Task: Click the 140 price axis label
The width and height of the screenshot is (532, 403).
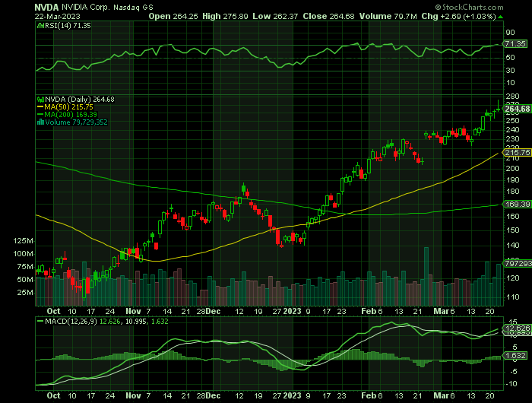Action: click(x=512, y=246)
